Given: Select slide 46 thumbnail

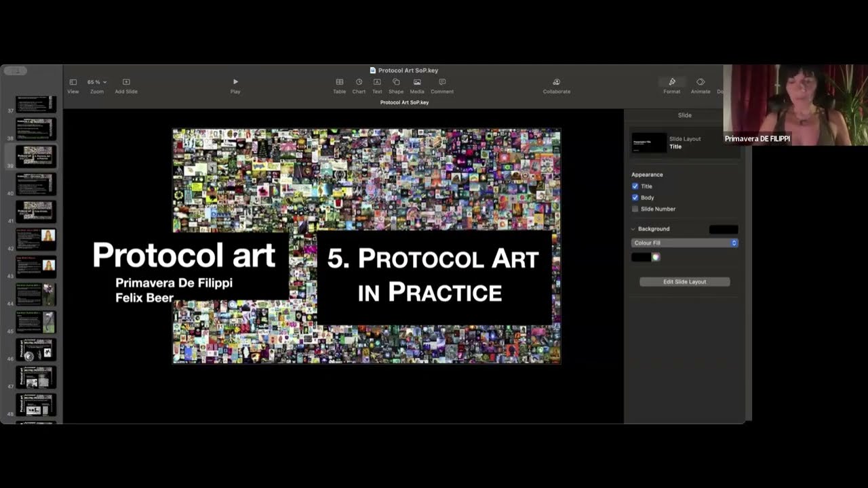Looking at the screenshot, I should (36, 350).
